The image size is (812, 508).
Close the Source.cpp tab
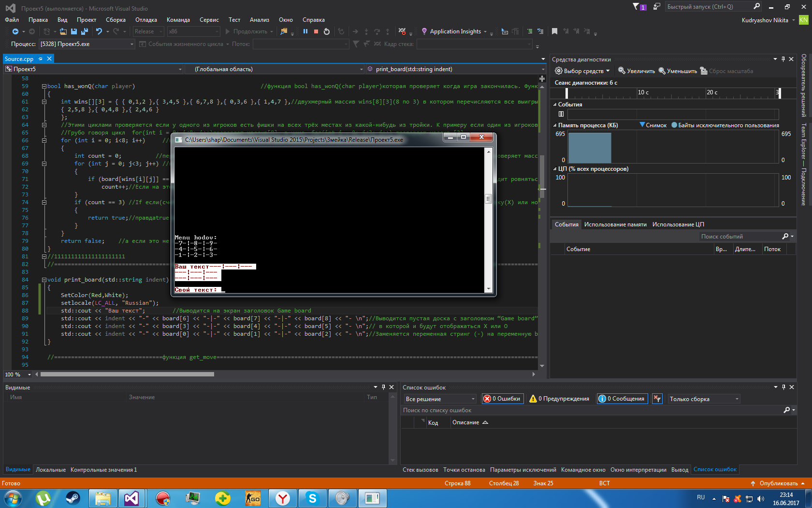pos(49,59)
